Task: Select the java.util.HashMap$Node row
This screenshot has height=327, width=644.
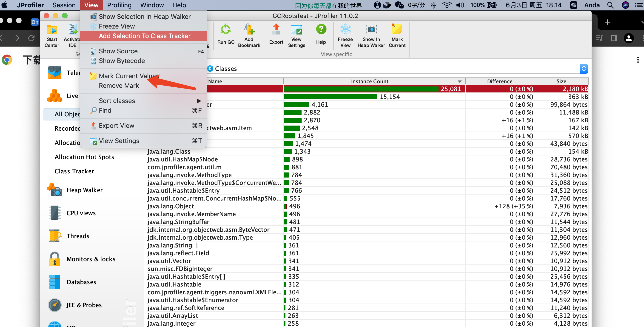Action: [368, 159]
